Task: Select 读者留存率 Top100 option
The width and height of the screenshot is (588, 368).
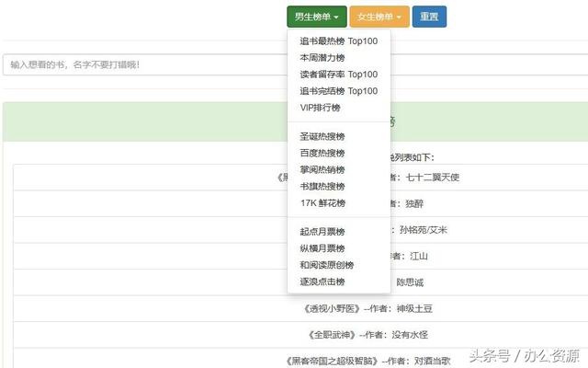Action: pyautogui.click(x=338, y=75)
